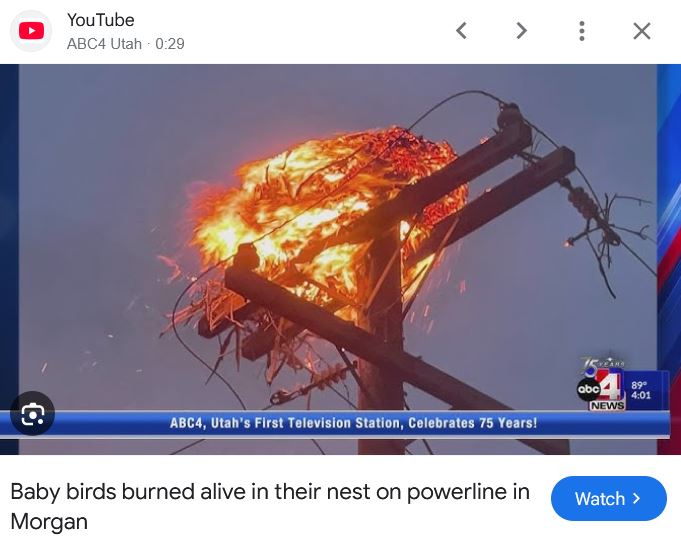Click the chevron inside the Watch button
Screen dimensions: 681x545
pos(637,498)
